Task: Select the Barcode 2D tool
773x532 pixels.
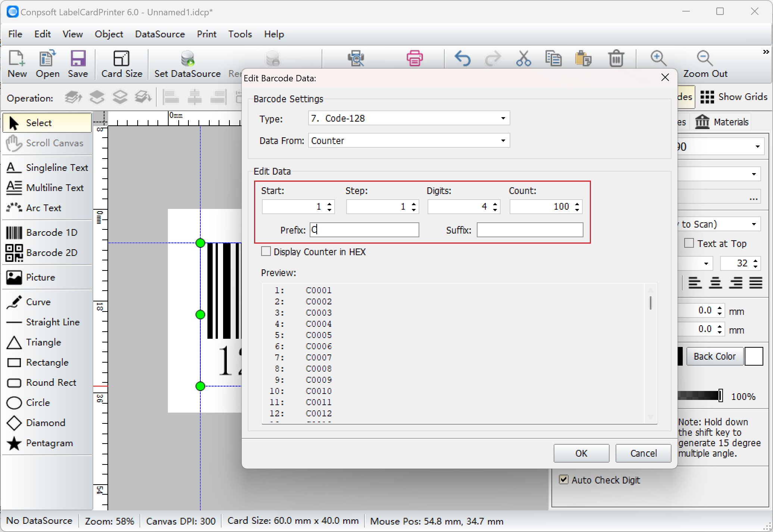Action: [47, 253]
